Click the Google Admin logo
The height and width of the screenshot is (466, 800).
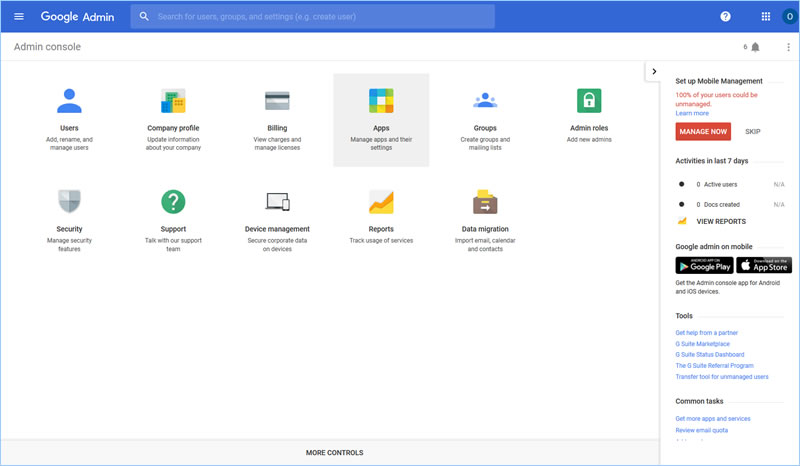78,16
